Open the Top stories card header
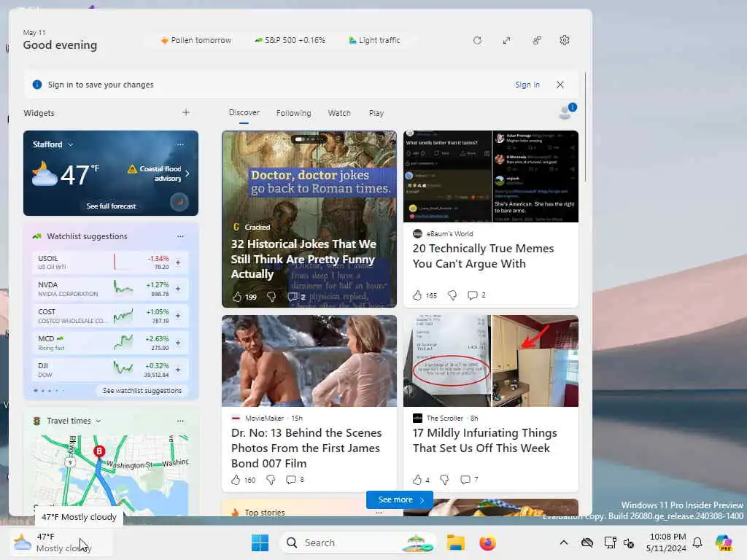 click(x=265, y=512)
